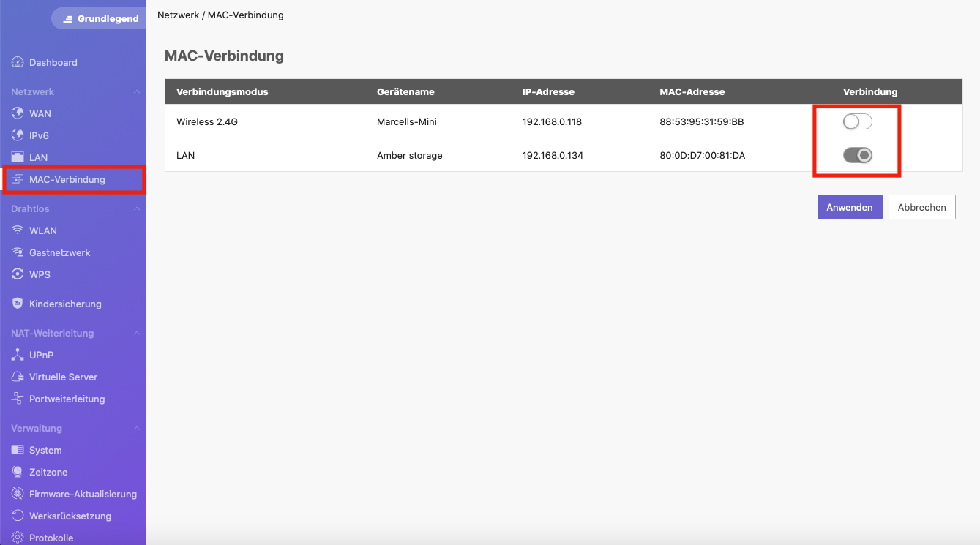
Task: Click the Anwenden button
Action: click(x=850, y=207)
